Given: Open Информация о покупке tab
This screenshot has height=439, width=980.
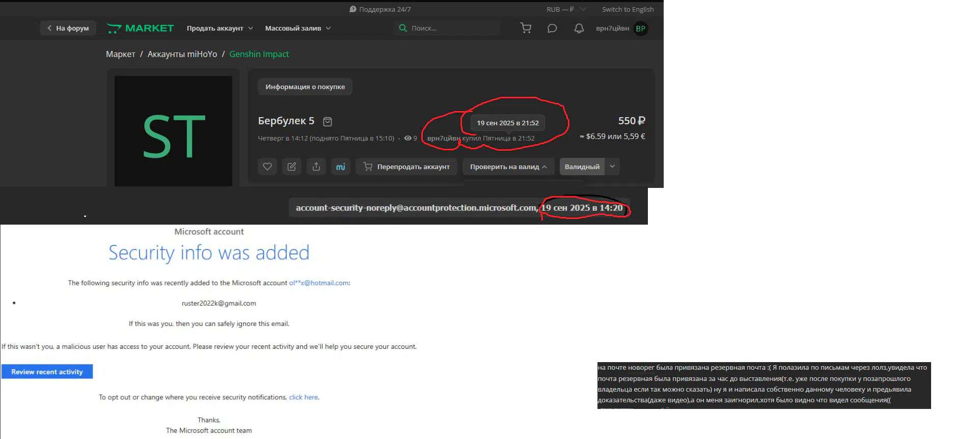Looking at the screenshot, I should coord(305,87).
